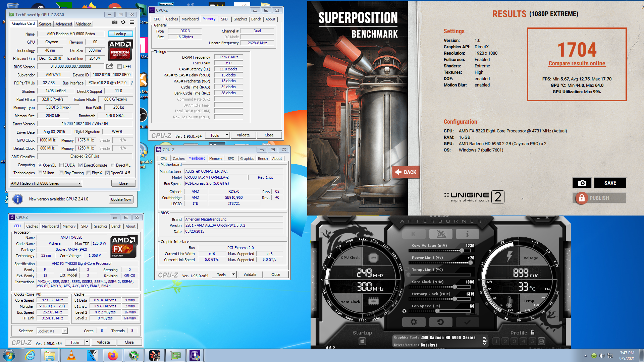Viewport: 644px width, 362px height.
Task: Open Firefox from the taskbar
Action: pos(113,355)
